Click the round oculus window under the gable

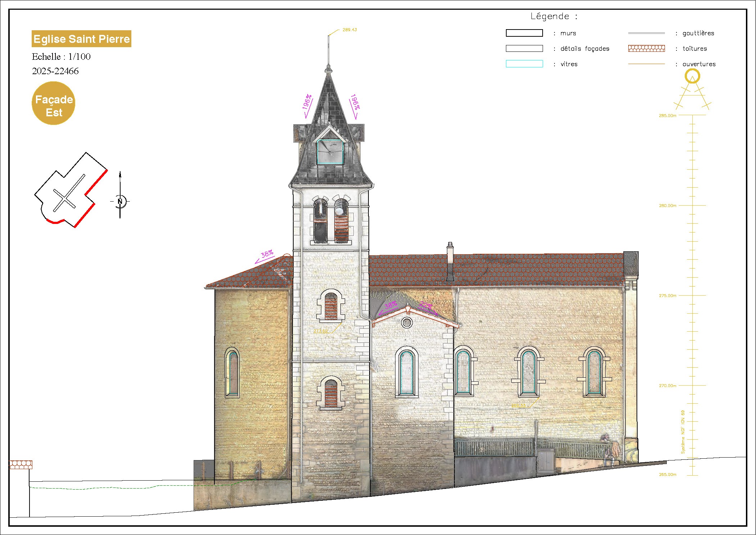coord(407,322)
